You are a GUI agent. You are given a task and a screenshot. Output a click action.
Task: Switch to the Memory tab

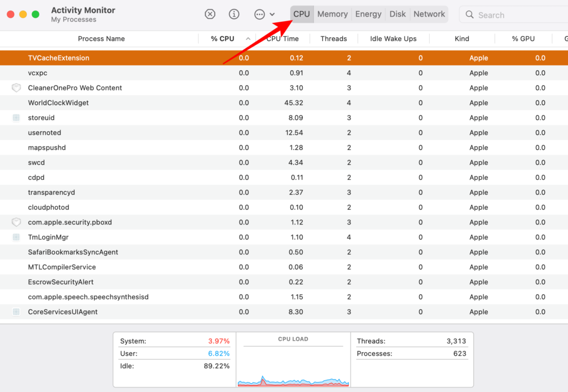pyautogui.click(x=332, y=14)
